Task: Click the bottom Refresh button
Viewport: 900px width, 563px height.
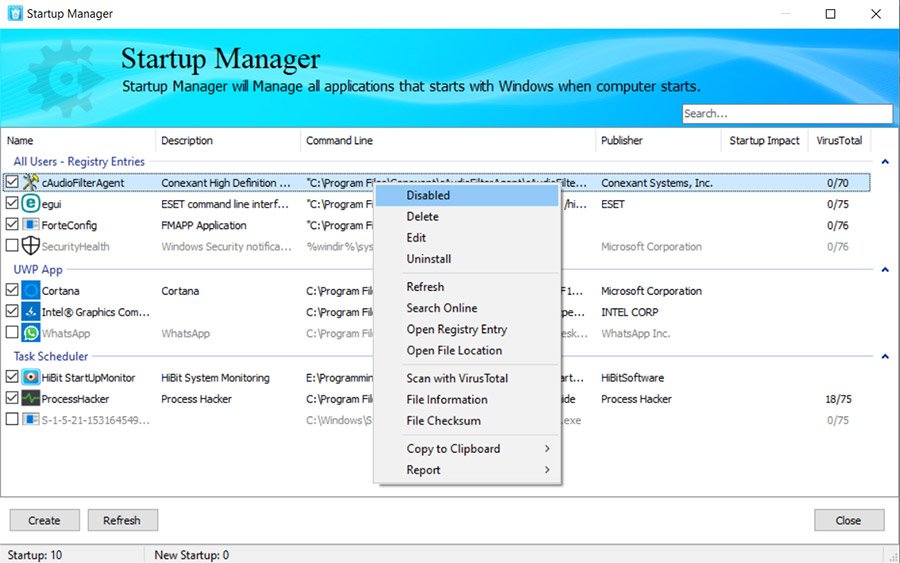Action: click(122, 520)
